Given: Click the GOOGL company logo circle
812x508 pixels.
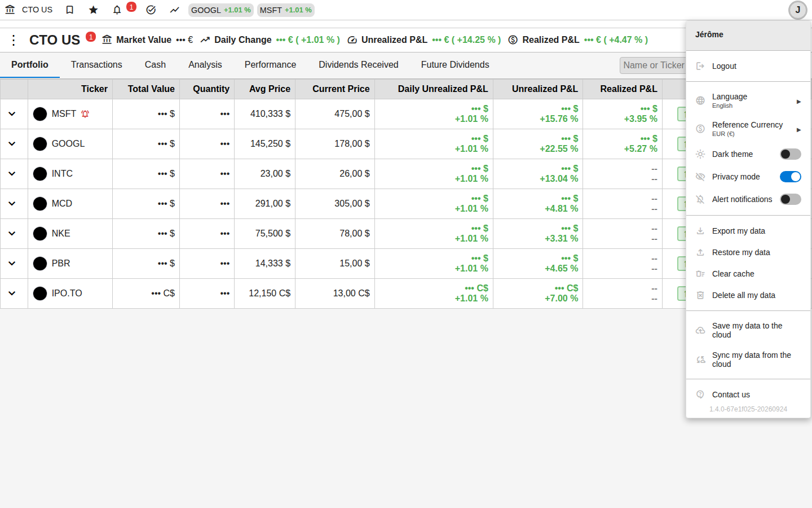Looking at the screenshot, I should [40, 144].
